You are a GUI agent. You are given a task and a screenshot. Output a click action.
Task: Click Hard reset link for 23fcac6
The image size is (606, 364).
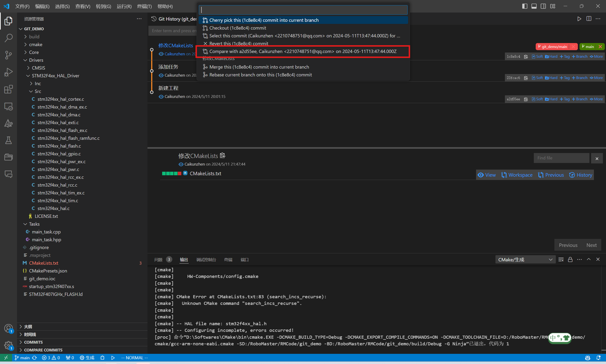click(551, 78)
